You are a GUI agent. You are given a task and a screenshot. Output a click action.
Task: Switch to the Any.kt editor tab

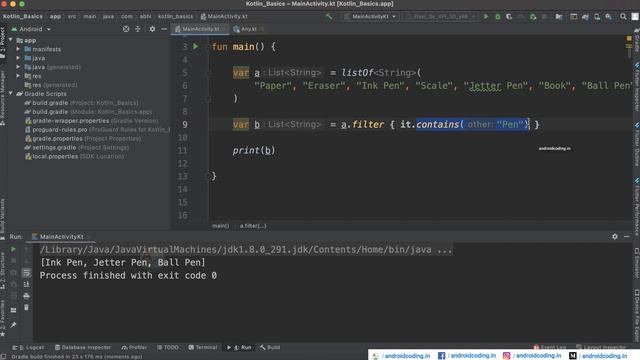[248, 29]
